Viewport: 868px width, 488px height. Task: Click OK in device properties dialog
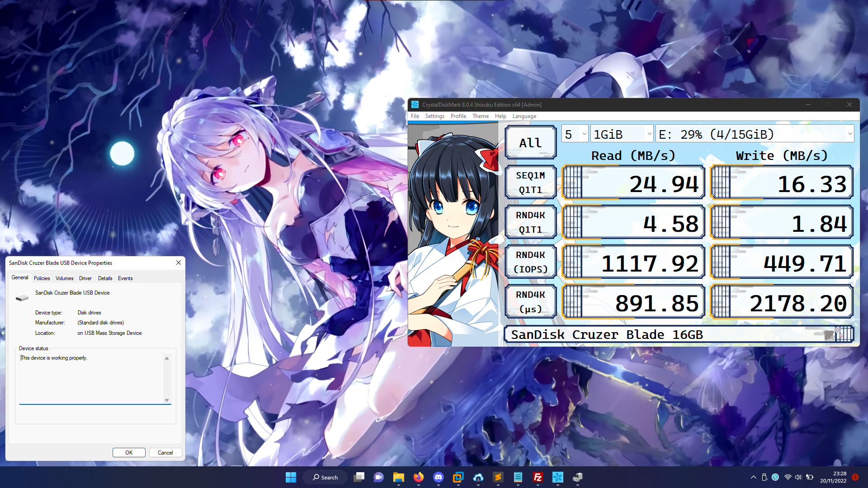[129, 452]
